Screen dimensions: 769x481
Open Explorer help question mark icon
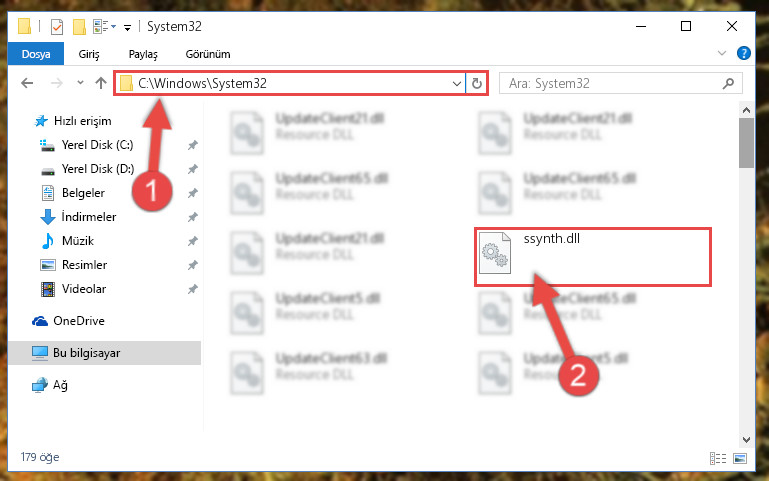pos(743,53)
